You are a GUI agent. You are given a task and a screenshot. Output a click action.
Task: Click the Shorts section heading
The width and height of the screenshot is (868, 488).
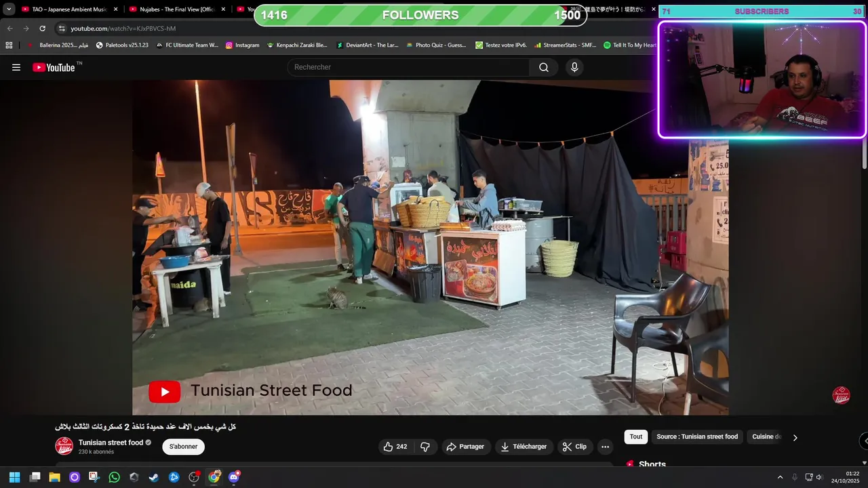pos(652,464)
